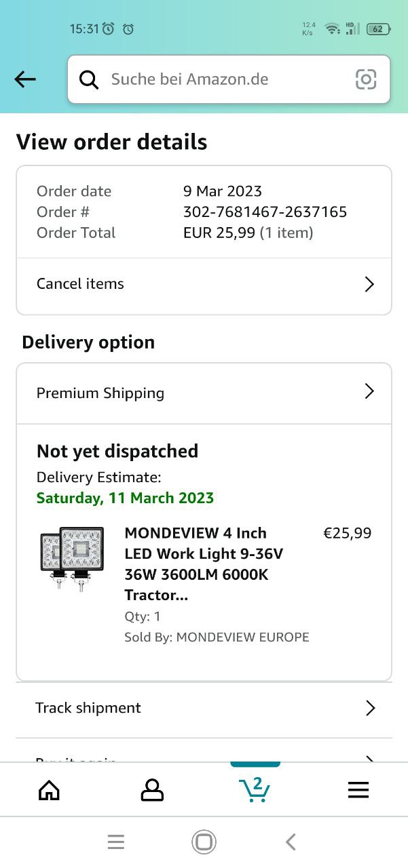Tap the search magnifier icon

click(x=89, y=79)
